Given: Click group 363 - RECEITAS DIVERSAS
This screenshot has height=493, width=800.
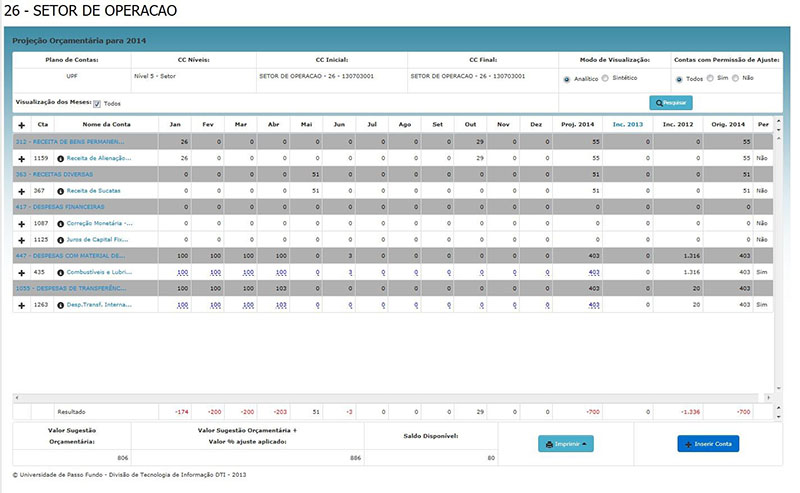Looking at the screenshot, I should [54, 175].
